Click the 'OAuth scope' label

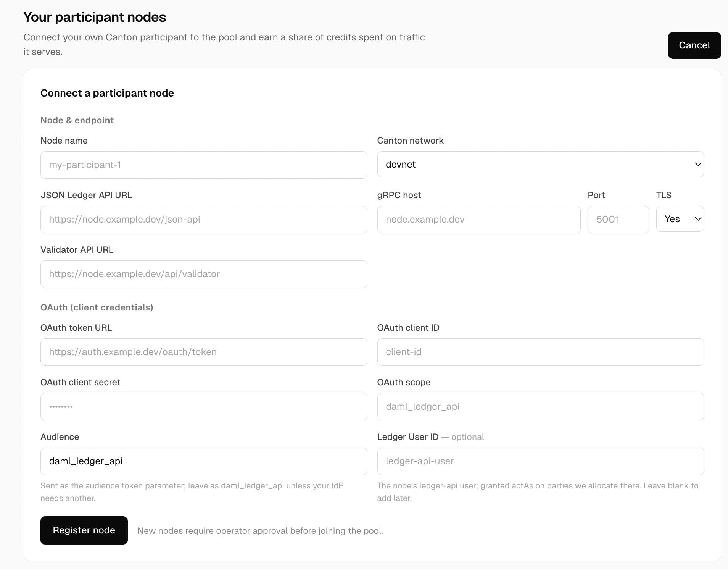click(404, 382)
